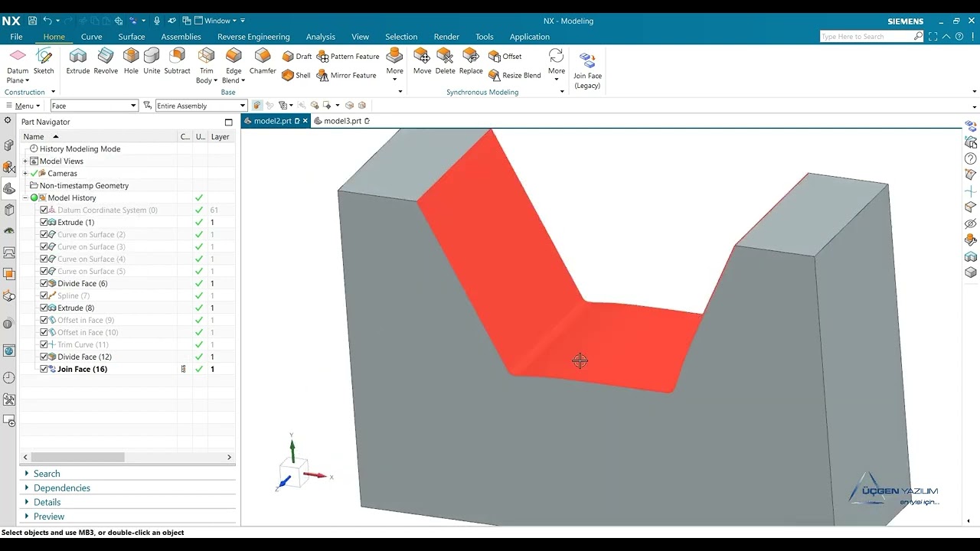Switch to the model3.prt document tab

tap(341, 121)
